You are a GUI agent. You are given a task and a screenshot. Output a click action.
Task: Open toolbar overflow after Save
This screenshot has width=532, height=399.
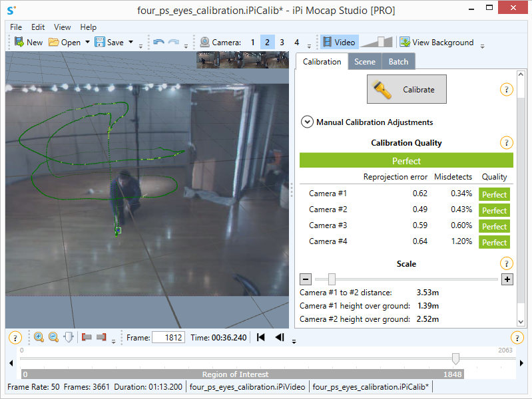click(x=140, y=47)
